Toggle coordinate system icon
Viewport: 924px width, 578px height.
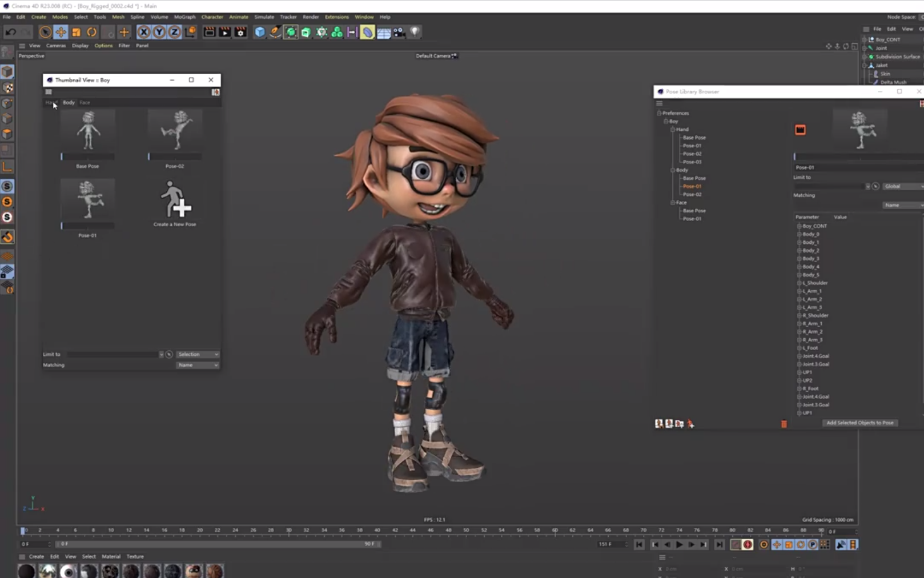pos(190,32)
